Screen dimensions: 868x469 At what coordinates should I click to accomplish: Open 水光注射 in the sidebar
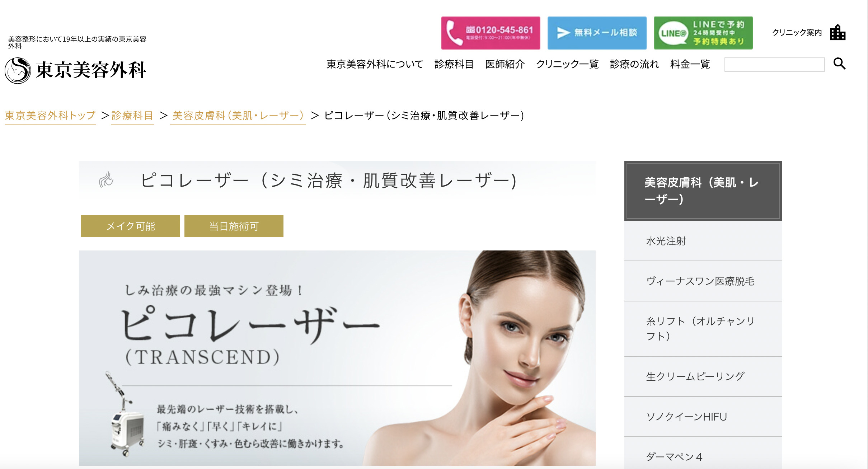coord(703,241)
